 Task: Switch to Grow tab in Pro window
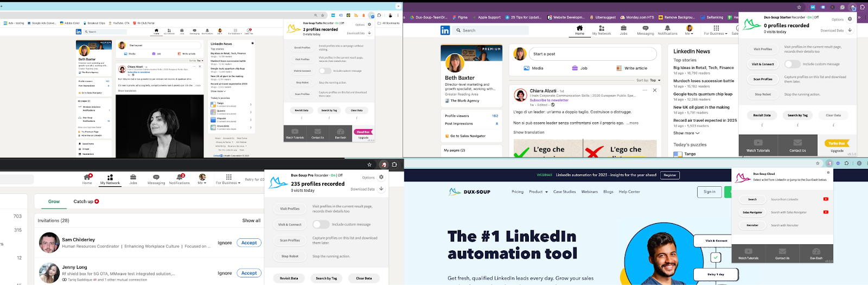click(x=54, y=201)
